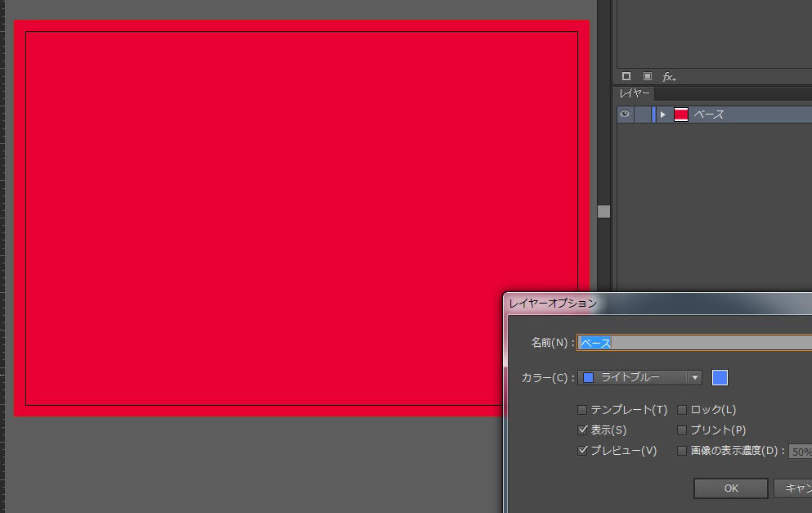Screen dimensions: 812x513
Task: Select the レイヤー panel tab
Action: 635,93
